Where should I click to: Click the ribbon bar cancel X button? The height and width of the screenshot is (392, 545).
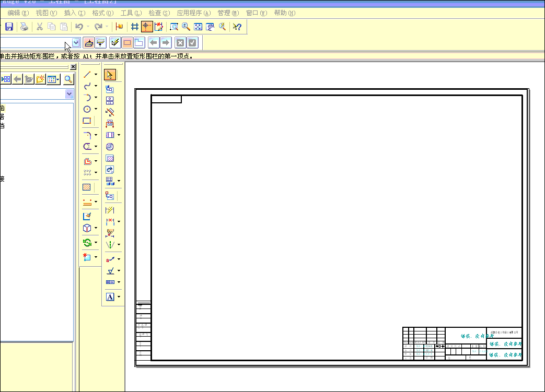180,43
